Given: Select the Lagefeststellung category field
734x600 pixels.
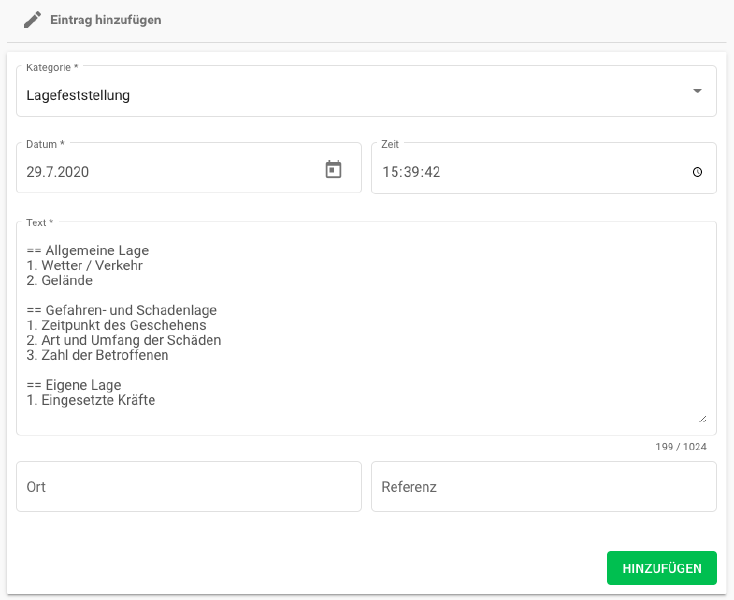Looking at the screenshot, I should coord(366,91).
